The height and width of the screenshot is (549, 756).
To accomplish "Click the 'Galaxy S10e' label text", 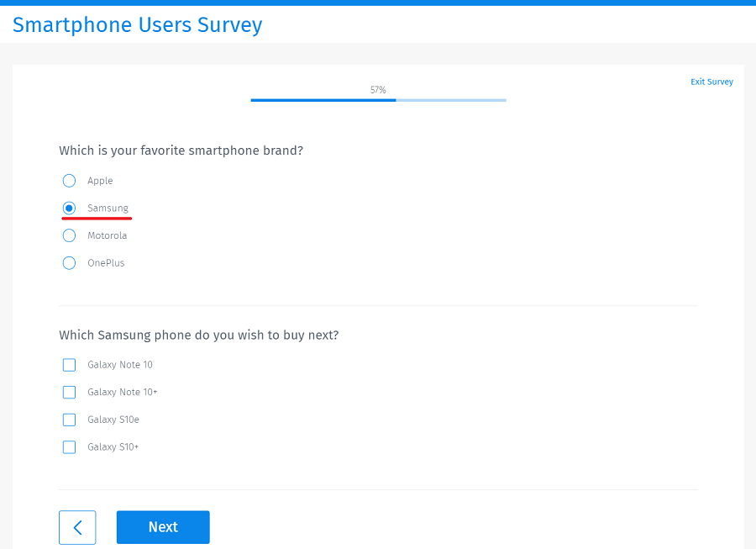I will click(x=113, y=420).
